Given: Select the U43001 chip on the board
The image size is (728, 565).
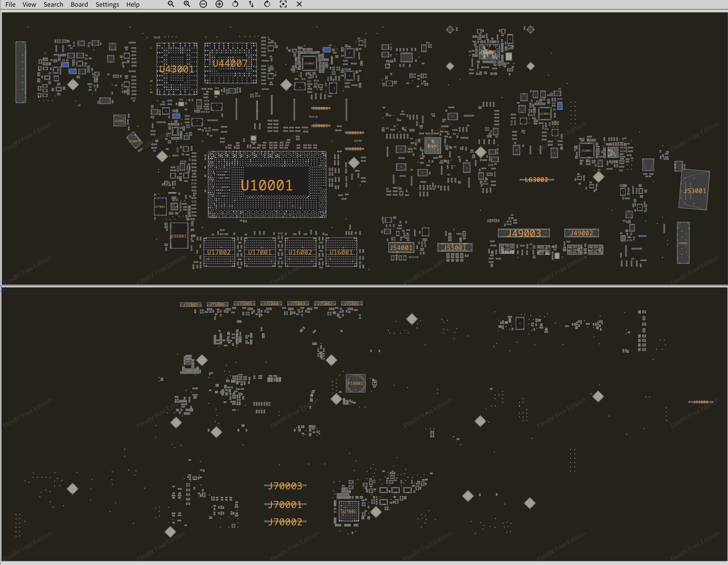Looking at the screenshot, I should click(x=177, y=69).
